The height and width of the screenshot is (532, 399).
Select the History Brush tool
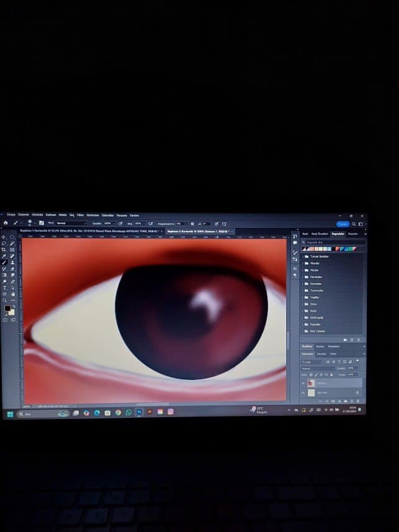(4, 269)
